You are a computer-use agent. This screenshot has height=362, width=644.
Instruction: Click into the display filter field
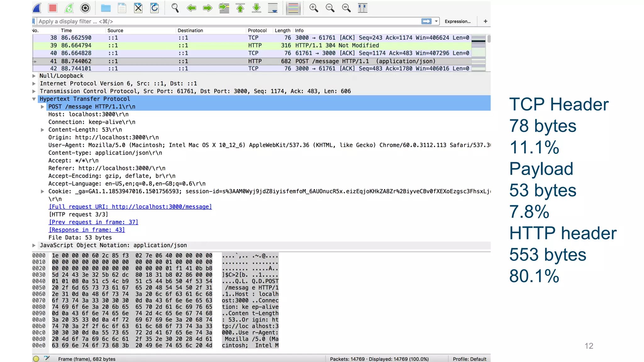(x=229, y=21)
